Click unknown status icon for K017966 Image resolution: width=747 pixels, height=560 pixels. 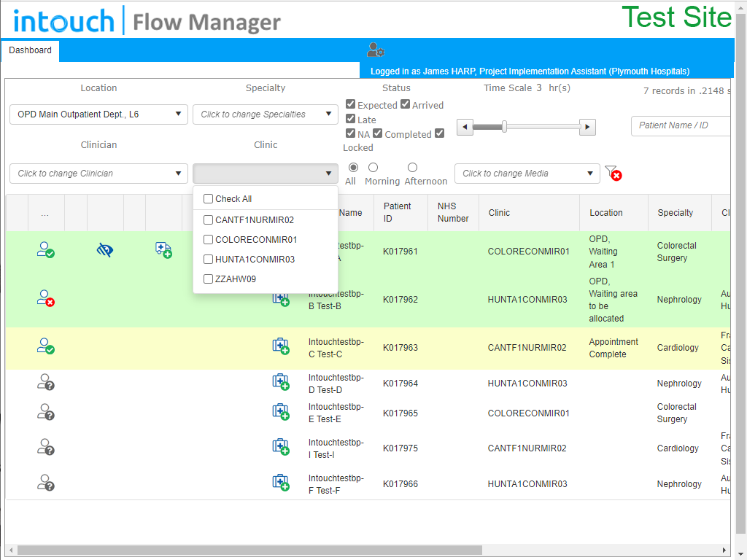(x=46, y=483)
